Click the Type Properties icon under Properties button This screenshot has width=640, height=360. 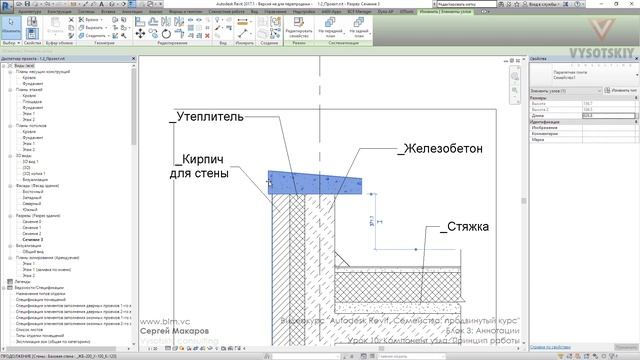32,33
